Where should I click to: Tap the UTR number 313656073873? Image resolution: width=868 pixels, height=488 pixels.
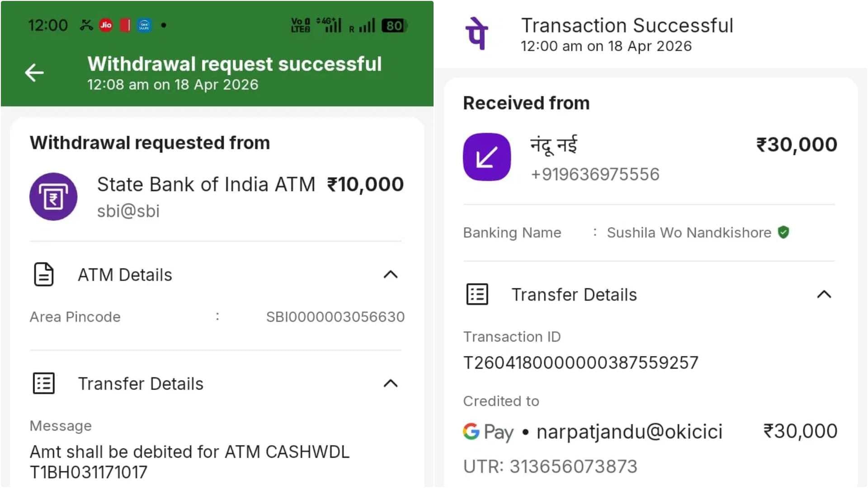click(573, 466)
